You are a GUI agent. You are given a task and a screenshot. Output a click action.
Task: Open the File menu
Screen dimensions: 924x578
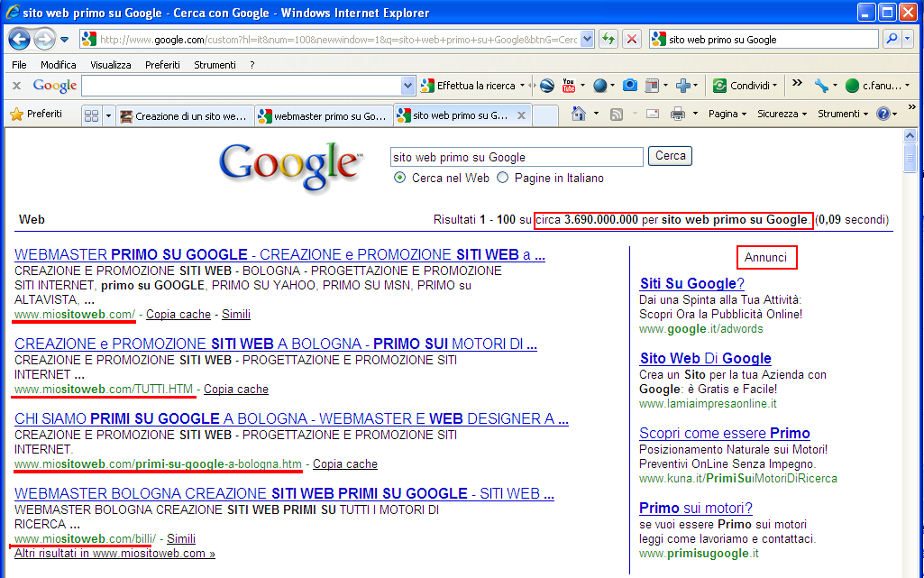(19, 65)
